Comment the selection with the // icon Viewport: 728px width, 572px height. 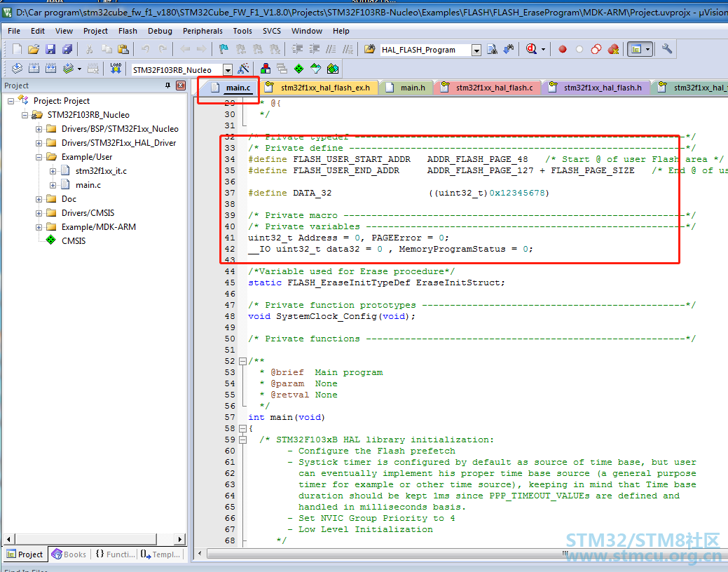pos(331,49)
